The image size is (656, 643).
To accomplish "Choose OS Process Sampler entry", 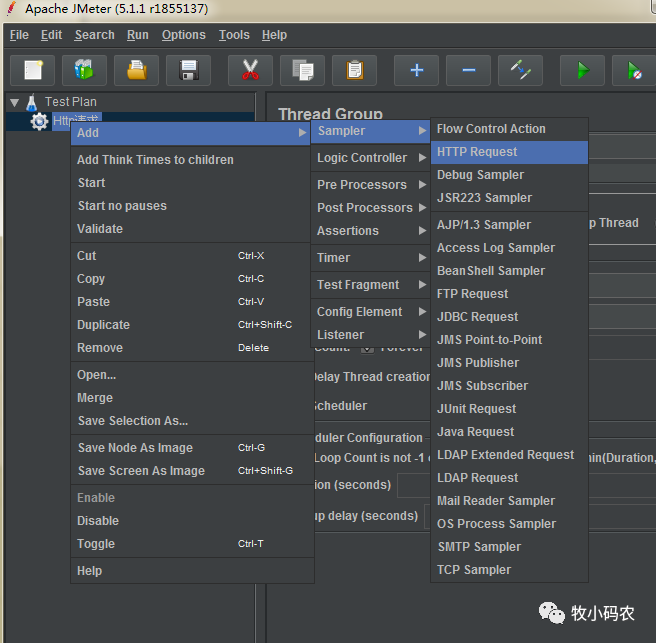I will click(509, 524).
